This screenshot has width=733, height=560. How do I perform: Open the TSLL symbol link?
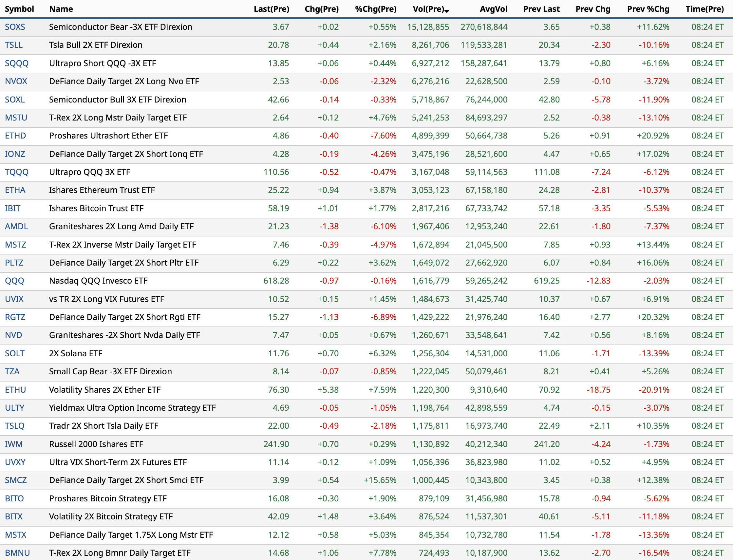tap(14, 45)
